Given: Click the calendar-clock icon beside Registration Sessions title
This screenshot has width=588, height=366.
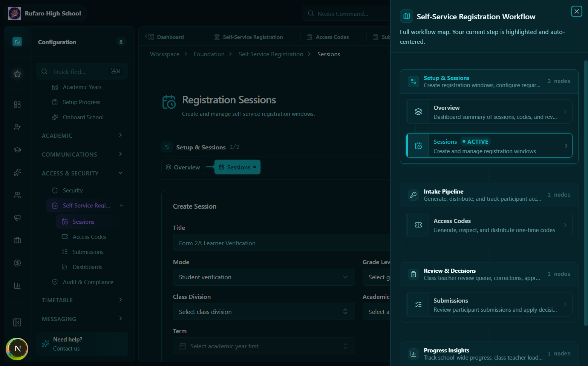Looking at the screenshot, I should click(x=169, y=102).
